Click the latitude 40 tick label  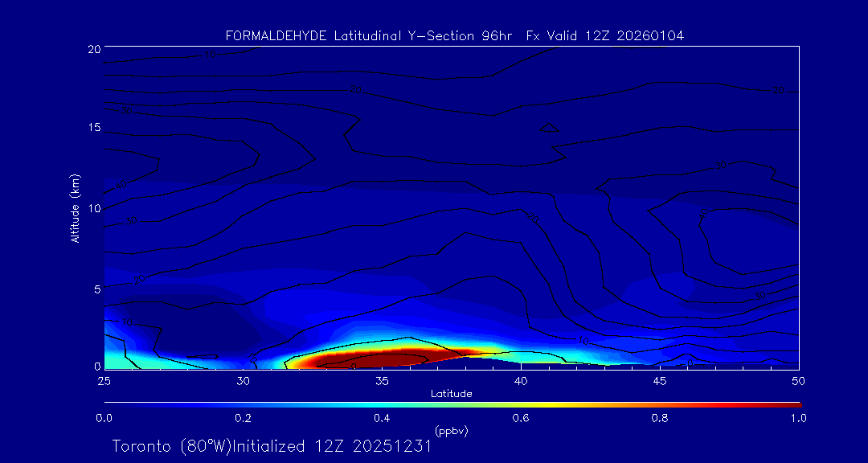coord(521,380)
